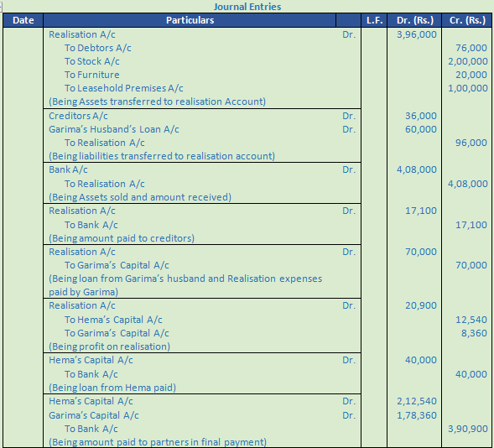Select Garima's Capital A/c debit entry

[x=94, y=415]
